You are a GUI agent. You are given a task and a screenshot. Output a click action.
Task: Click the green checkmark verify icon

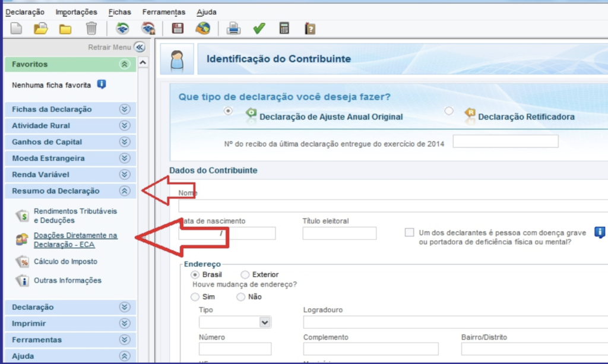pyautogui.click(x=259, y=29)
